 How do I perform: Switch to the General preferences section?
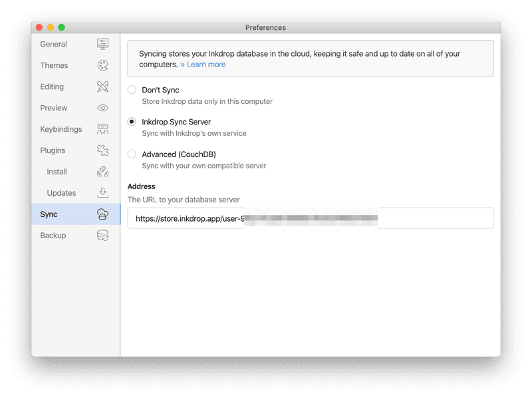[55, 44]
